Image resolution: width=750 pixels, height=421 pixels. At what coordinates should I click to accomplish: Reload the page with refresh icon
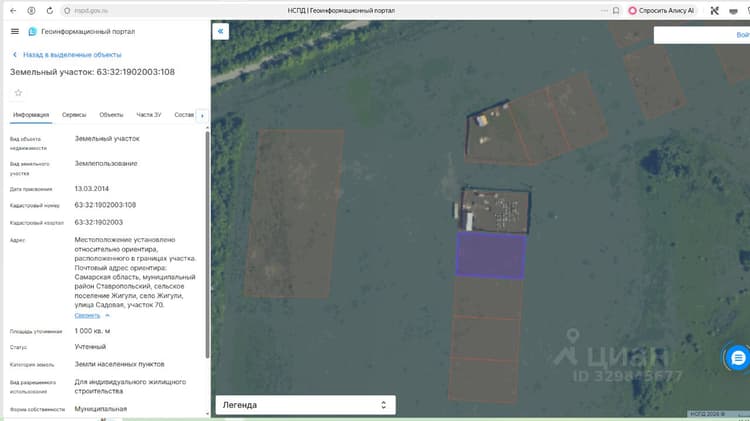[50, 11]
